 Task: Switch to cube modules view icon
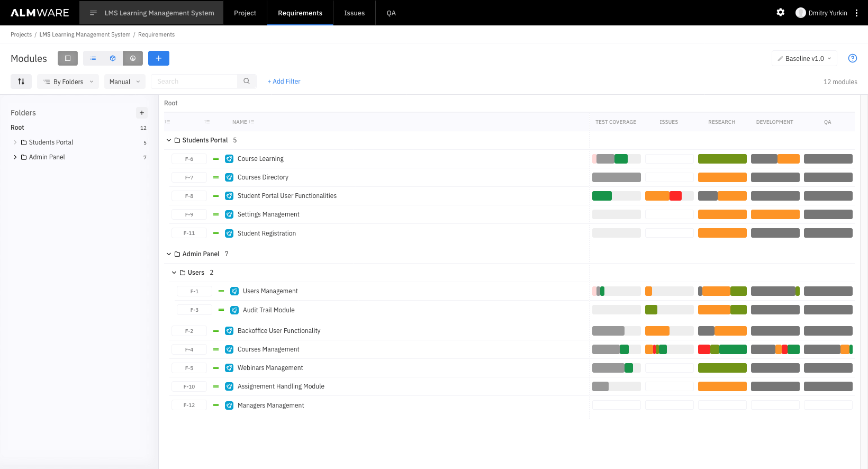point(113,58)
